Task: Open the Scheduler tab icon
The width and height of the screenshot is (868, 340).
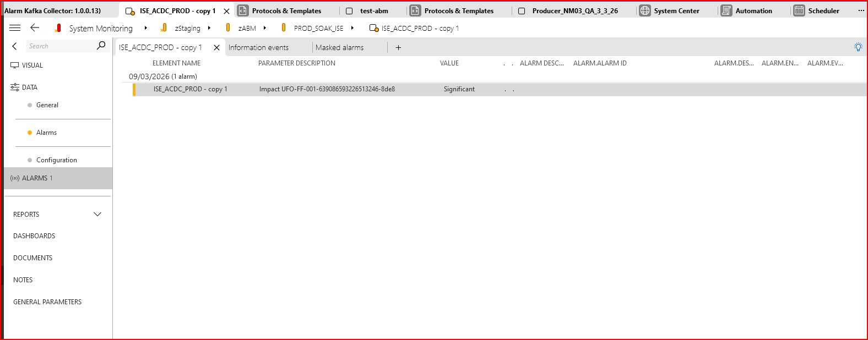Action: pyautogui.click(x=799, y=11)
